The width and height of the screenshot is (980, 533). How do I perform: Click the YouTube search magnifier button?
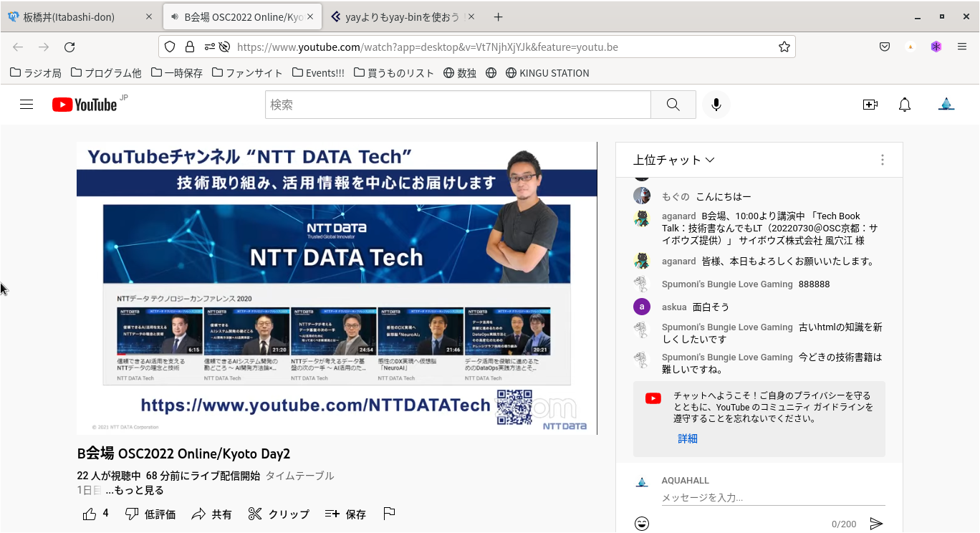pos(673,105)
